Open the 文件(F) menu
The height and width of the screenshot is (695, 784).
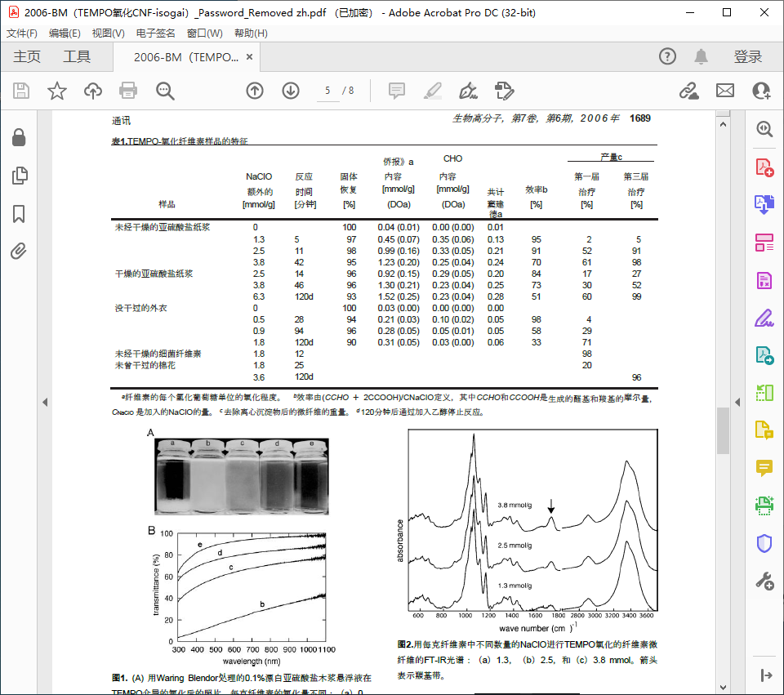[21, 33]
